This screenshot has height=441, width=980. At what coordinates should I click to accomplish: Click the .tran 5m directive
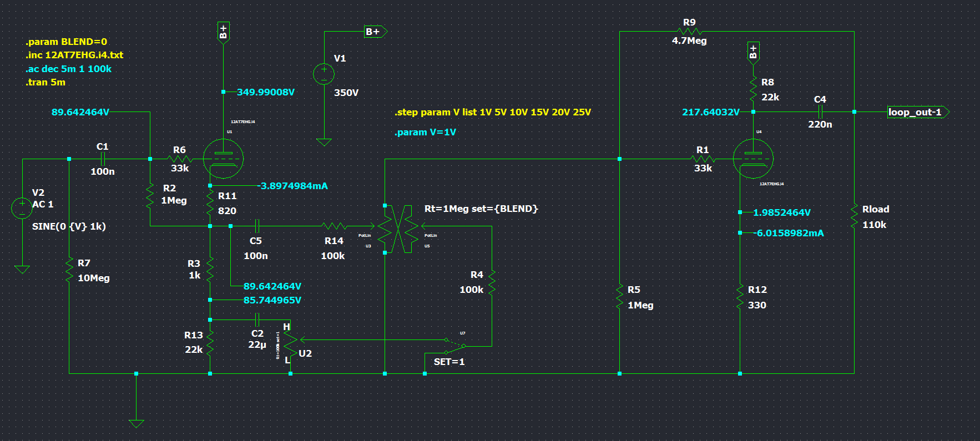click(x=46, y=82)
